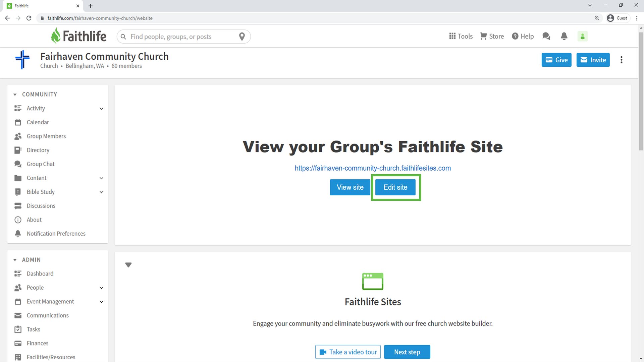Collapse the ADMIN section
644x362 pixels.
click(x=15, y=260)
